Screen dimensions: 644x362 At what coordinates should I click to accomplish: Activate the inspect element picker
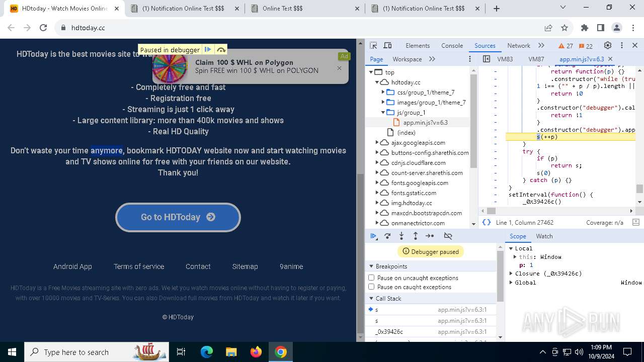373,45
